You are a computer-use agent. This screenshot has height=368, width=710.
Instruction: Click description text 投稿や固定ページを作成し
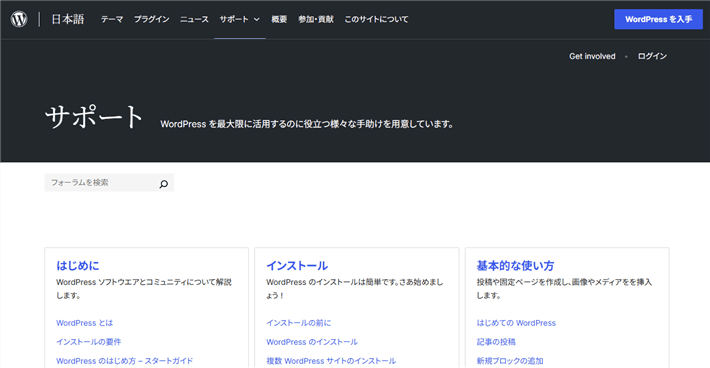(x=564, y=288)
